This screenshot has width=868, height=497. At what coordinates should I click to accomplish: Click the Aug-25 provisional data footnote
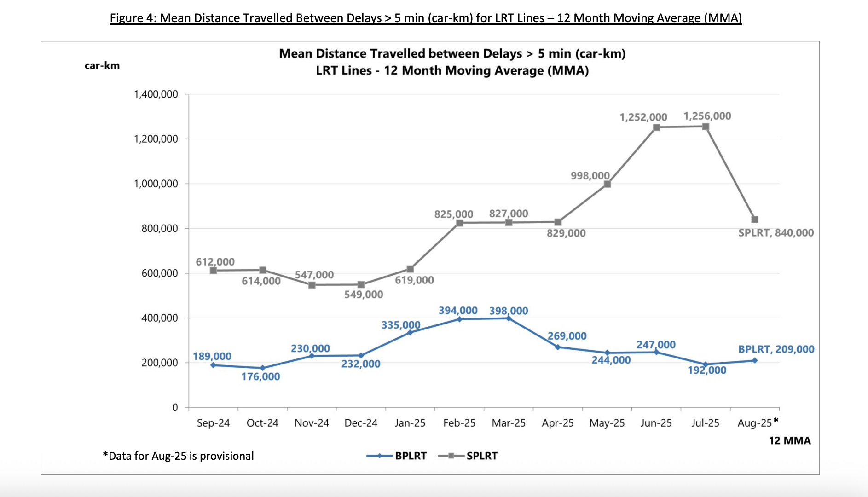pos(178,456)
